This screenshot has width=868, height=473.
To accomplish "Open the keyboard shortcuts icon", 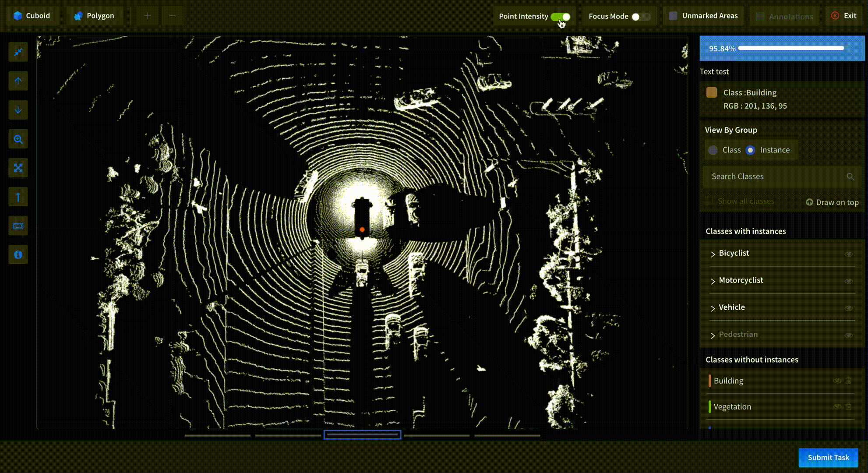I will point(18,226).
